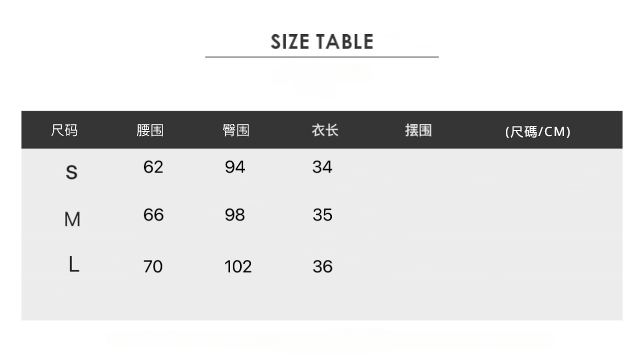644x364 pixels.
Task: Select the 腰围 column header
Action: pyautogui.click(x=150, y=131)
